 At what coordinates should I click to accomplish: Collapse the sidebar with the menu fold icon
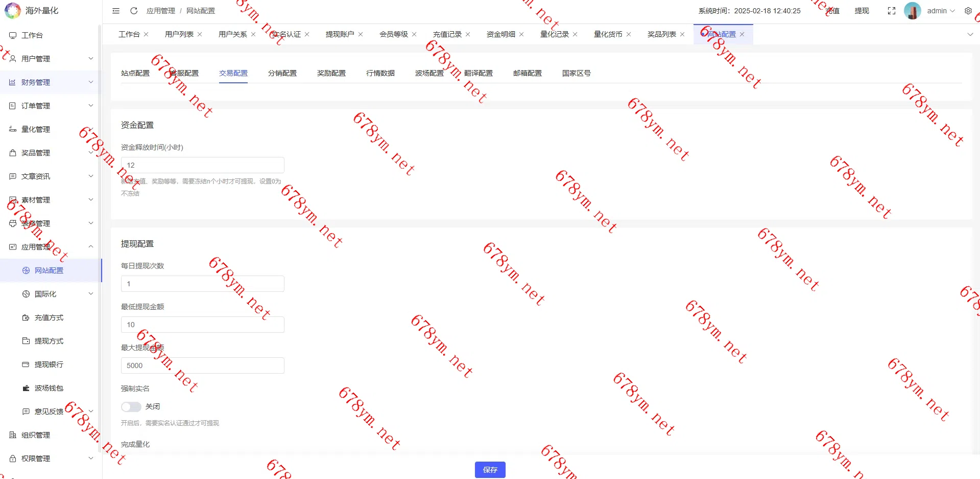[116, 11]
